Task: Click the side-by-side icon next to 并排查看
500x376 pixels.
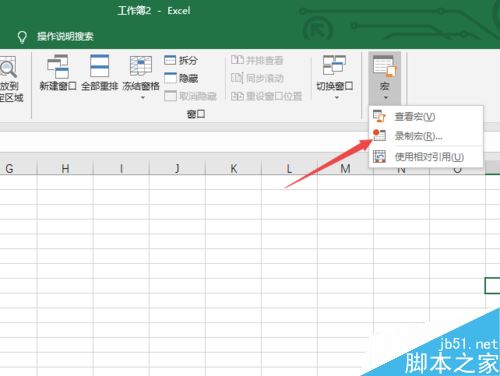Action: [237, 60]
